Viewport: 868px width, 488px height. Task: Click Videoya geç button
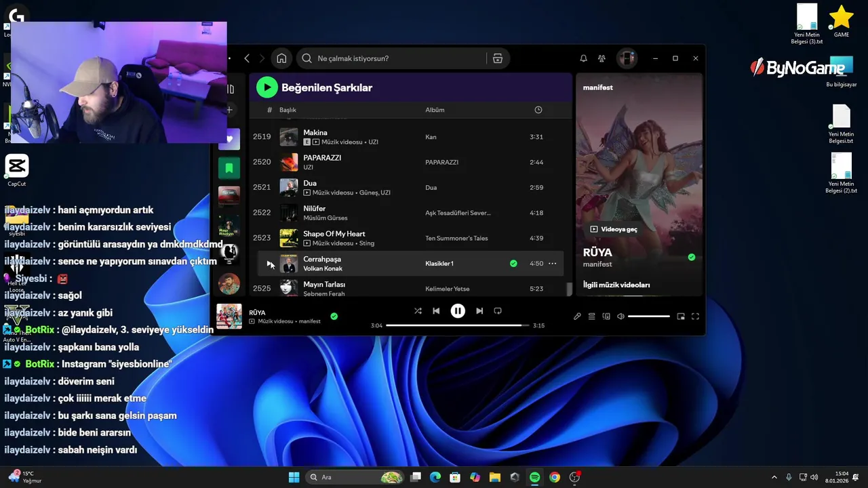click(614, 229)
